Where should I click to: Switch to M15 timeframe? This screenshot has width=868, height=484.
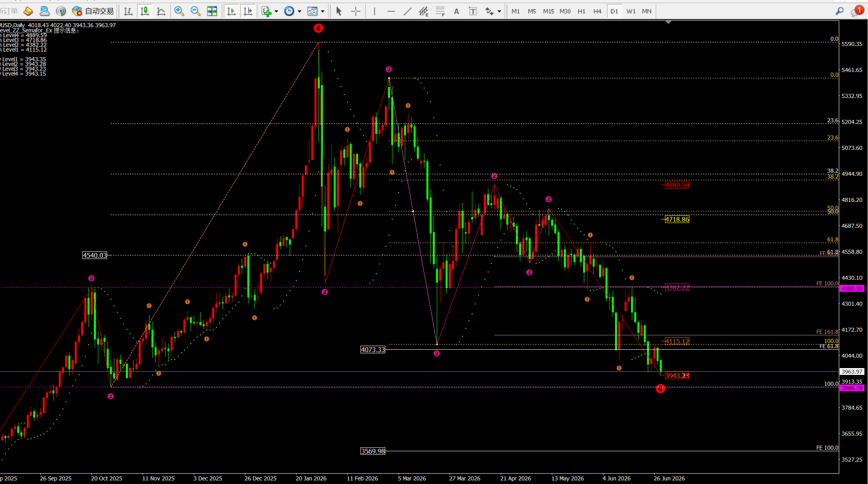tap(548, 11)
